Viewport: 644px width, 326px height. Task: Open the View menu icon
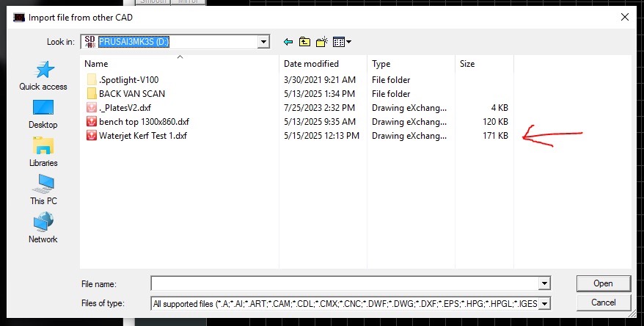[342, 42]
